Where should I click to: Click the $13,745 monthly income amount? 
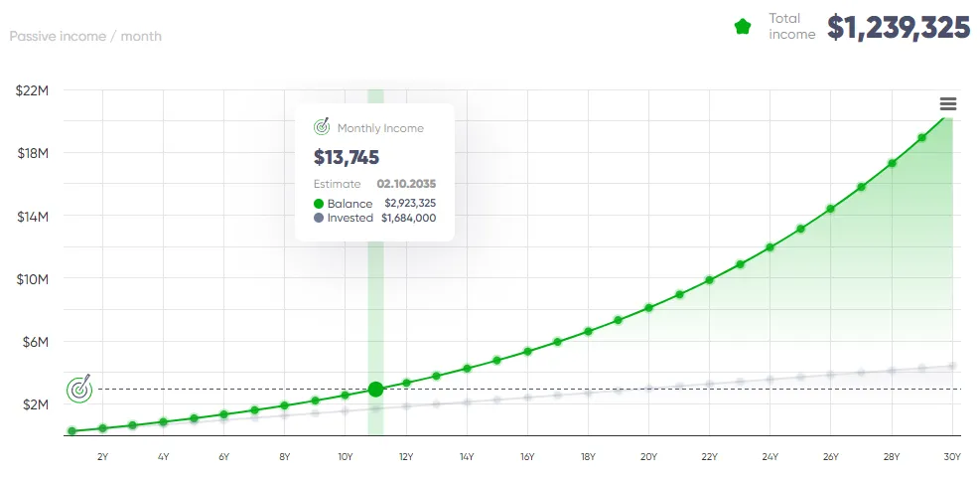tap(347, 157)
